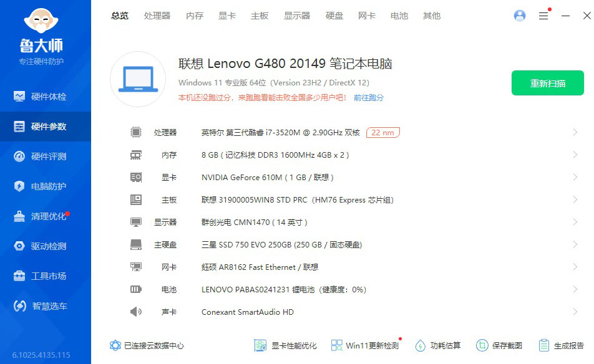The image size is (594, 364).
Task: Click the memory module icon
Action: point(136,155)
